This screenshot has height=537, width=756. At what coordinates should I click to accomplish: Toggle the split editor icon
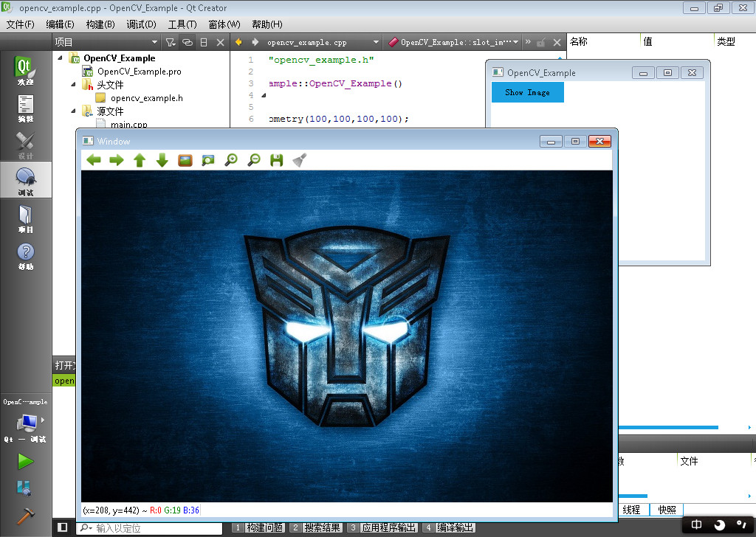point(203,42)
